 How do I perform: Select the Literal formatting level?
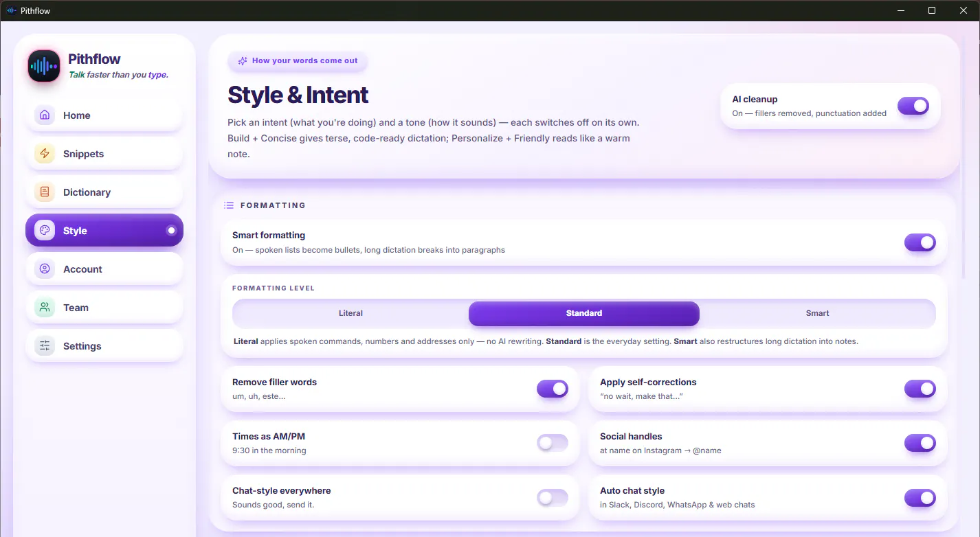click(350, 313)
